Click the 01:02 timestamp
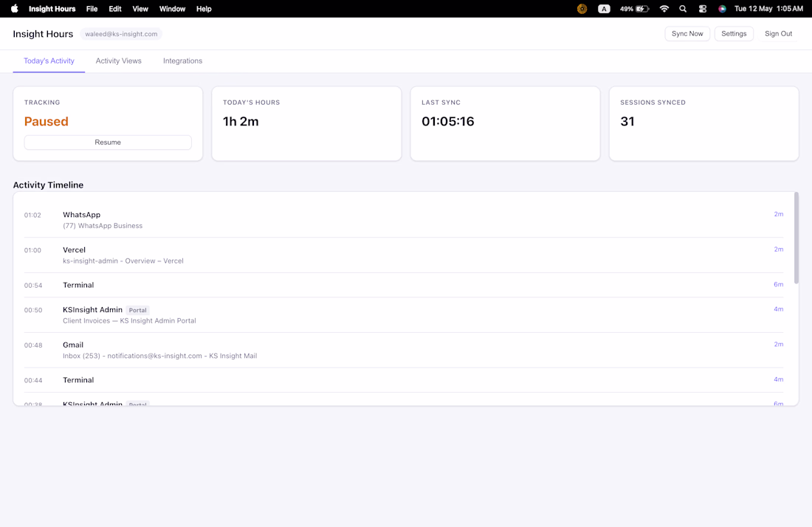The width and height of the screenshot is (812, 527). click(x=32, y=215)
